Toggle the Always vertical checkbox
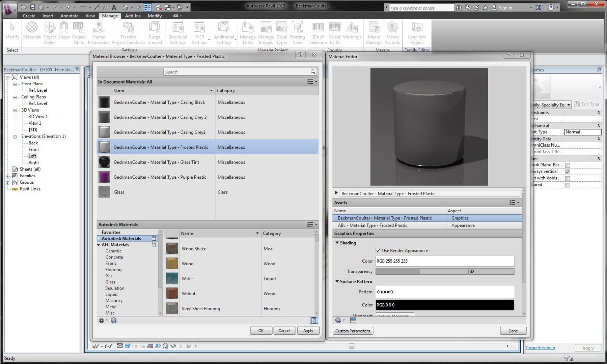Viewport: 607px width, 364px height. click(x=568, y=172)
